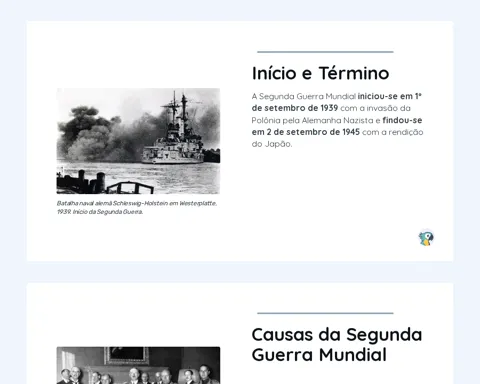Click the framed painting in the group photo
This screenshot has width=480, height=384.
[127, 355]
